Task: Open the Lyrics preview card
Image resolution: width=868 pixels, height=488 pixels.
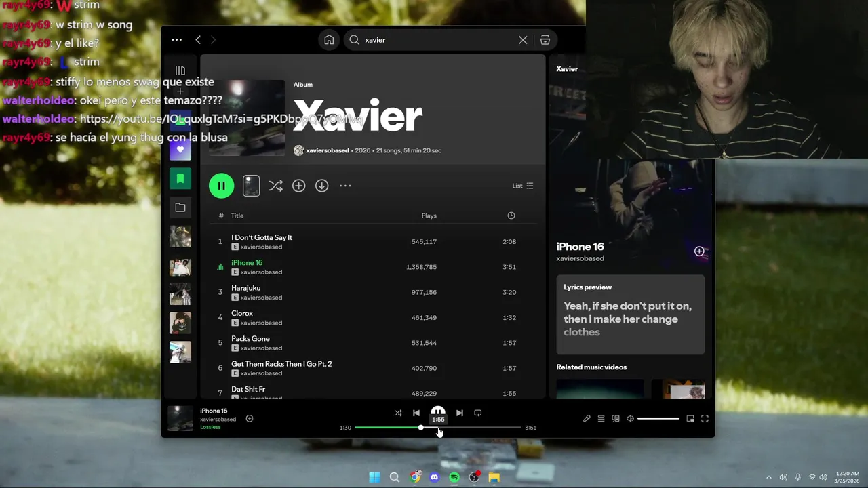Action: click(x=631, y=314)
